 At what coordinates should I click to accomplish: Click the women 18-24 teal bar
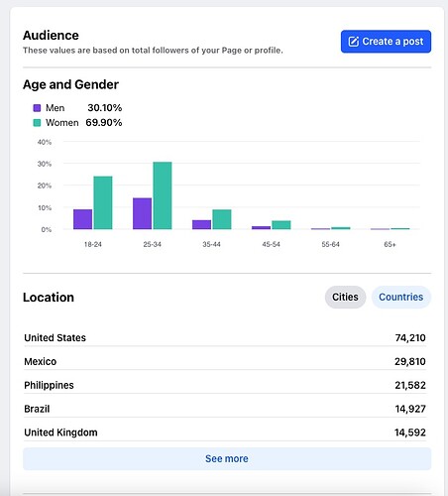click(x=103, y=202)
